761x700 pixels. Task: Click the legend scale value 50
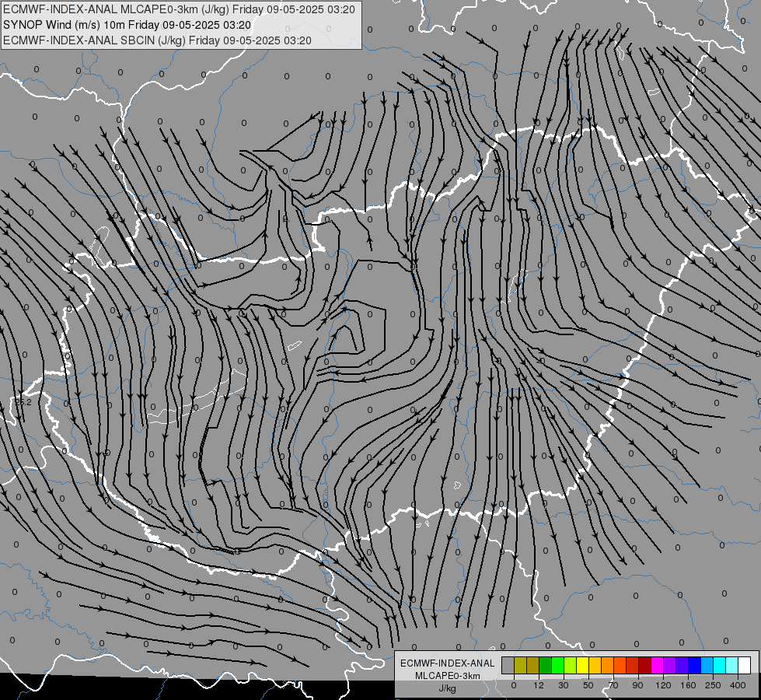pyautogui.click(x=588, y=685)
